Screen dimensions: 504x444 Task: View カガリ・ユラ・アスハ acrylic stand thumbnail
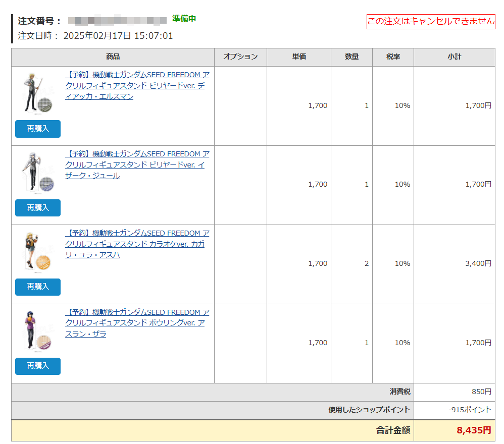(38, 251)
